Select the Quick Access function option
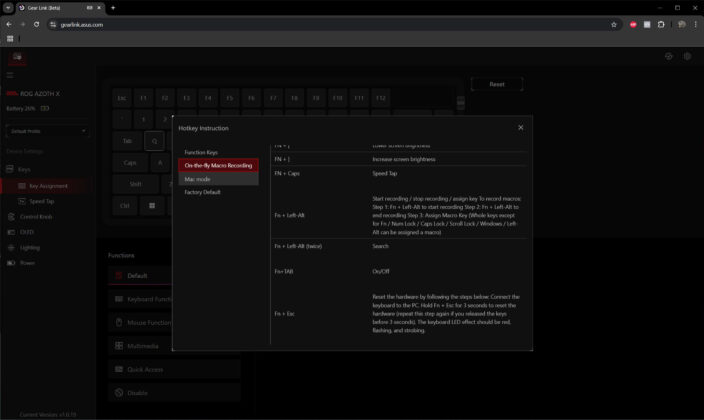704x420 pixels. click(x=174, y=369)
